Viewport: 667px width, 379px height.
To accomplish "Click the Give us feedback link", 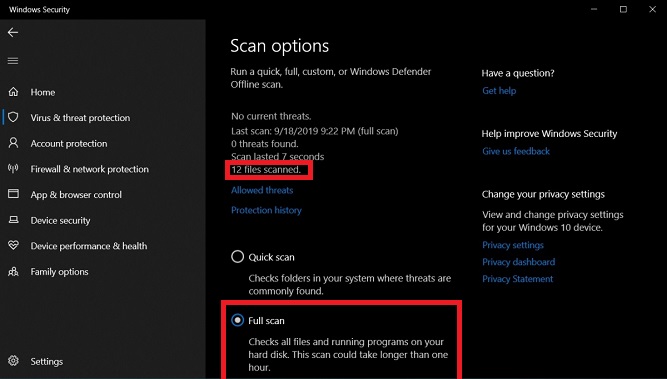I will point(516,151).
